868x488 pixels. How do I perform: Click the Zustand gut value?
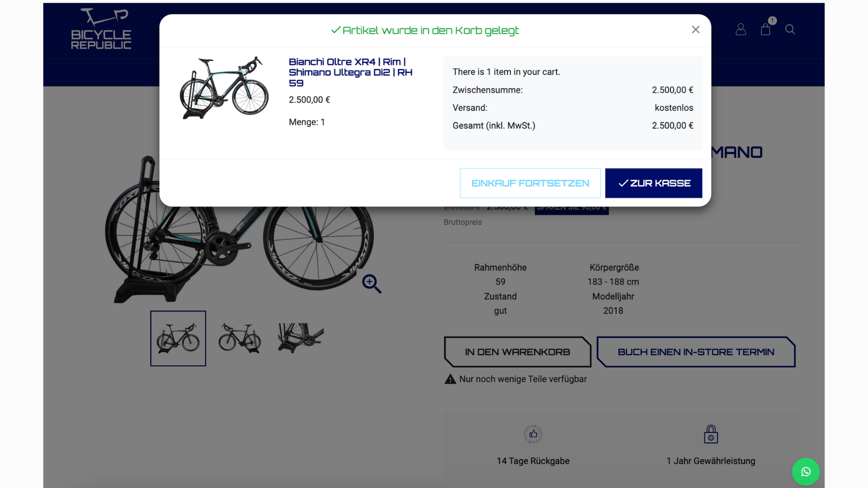coord(500,311)
